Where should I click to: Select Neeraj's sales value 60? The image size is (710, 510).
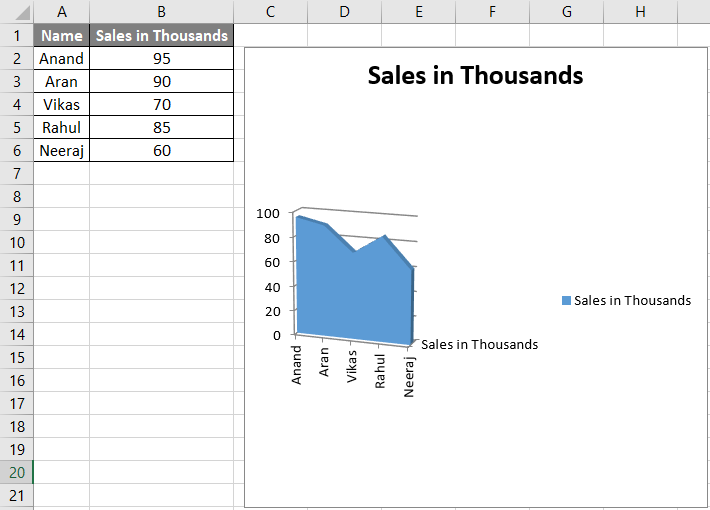(161, 150)
